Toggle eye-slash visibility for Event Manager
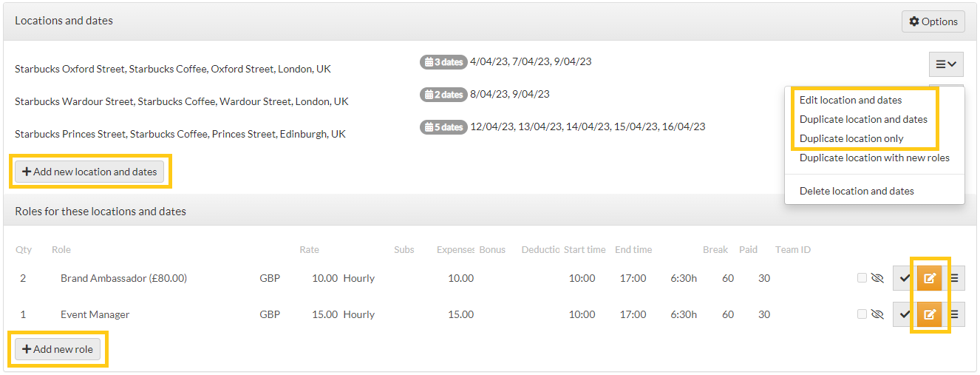Viewport: 980px width, 375px height. [877, 314]
